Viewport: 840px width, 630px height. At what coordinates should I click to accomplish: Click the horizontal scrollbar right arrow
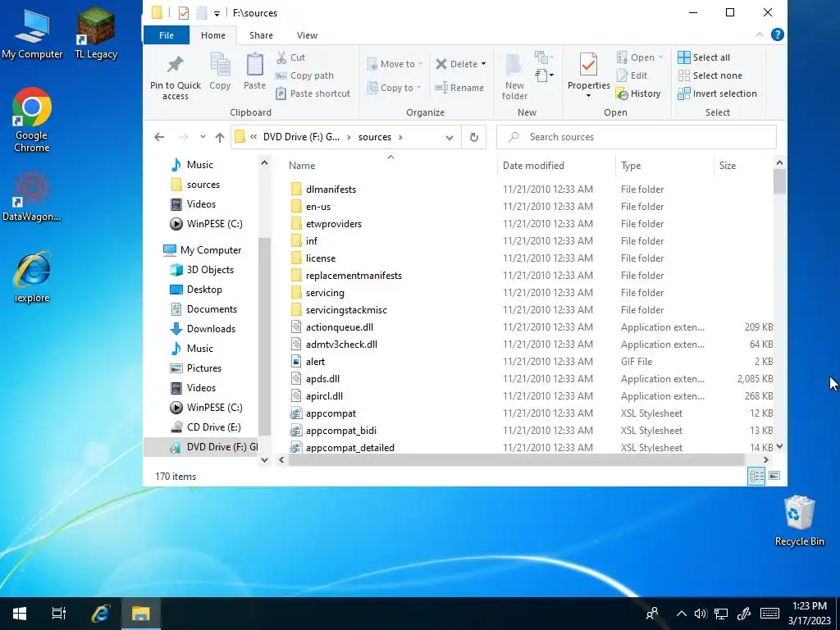[765, 459]
